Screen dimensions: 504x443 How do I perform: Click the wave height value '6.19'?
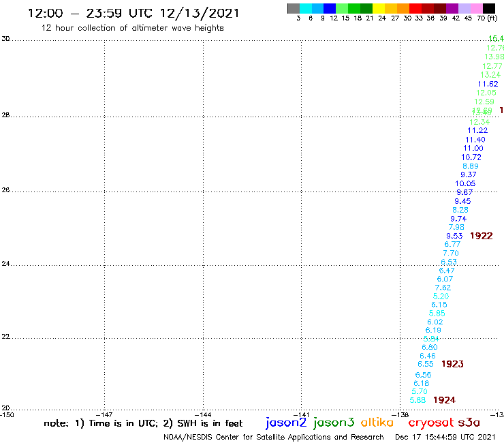(433, 330)
